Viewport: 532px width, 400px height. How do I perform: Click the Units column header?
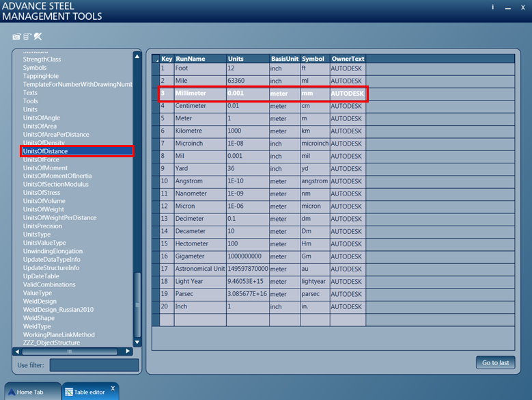(248, 59)
